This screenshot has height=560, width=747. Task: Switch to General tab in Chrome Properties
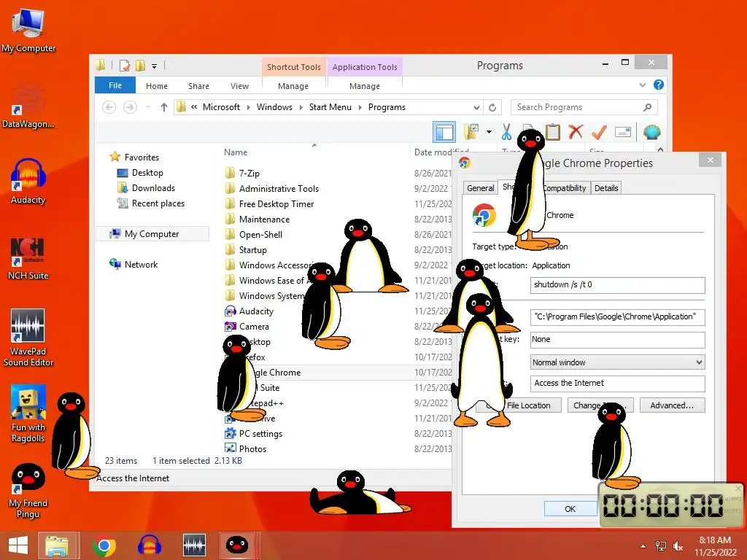click(480, 188)
